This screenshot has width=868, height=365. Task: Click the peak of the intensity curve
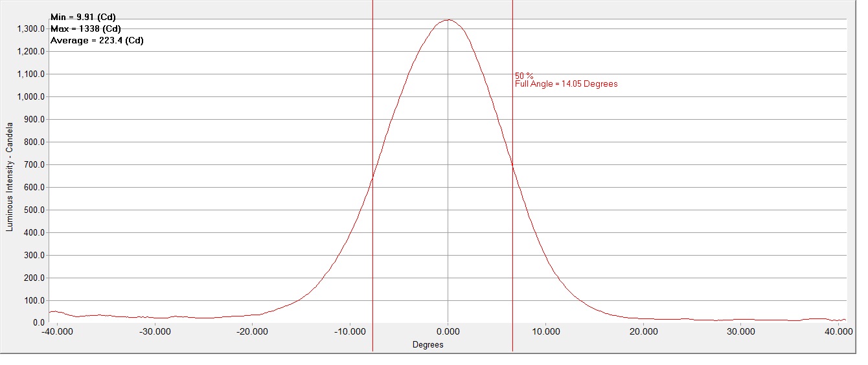point(448,19)
